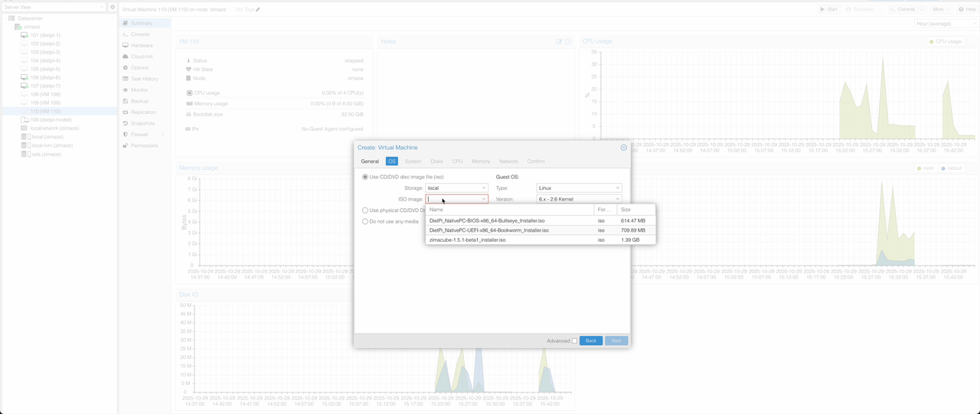The height and width of the screenshot is (414, 980).
Task: Pick the DietPi UEFI Bookworm installer ISO
Action: point(488,230)
